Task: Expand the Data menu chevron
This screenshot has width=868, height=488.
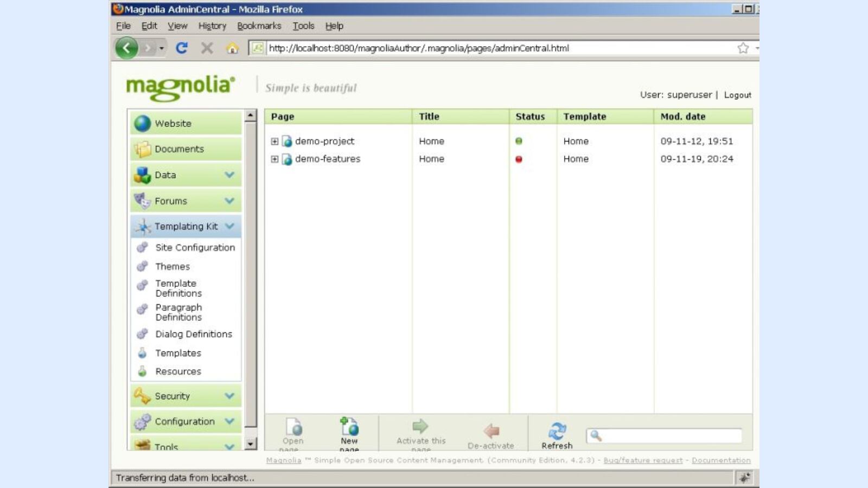Action: point(229,175)
